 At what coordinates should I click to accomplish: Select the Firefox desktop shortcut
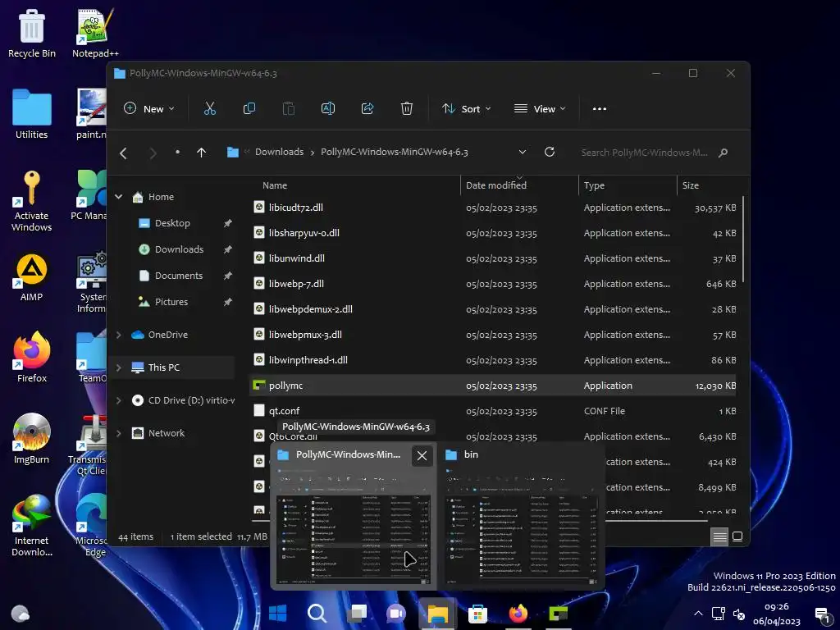[x=32, y=358]
